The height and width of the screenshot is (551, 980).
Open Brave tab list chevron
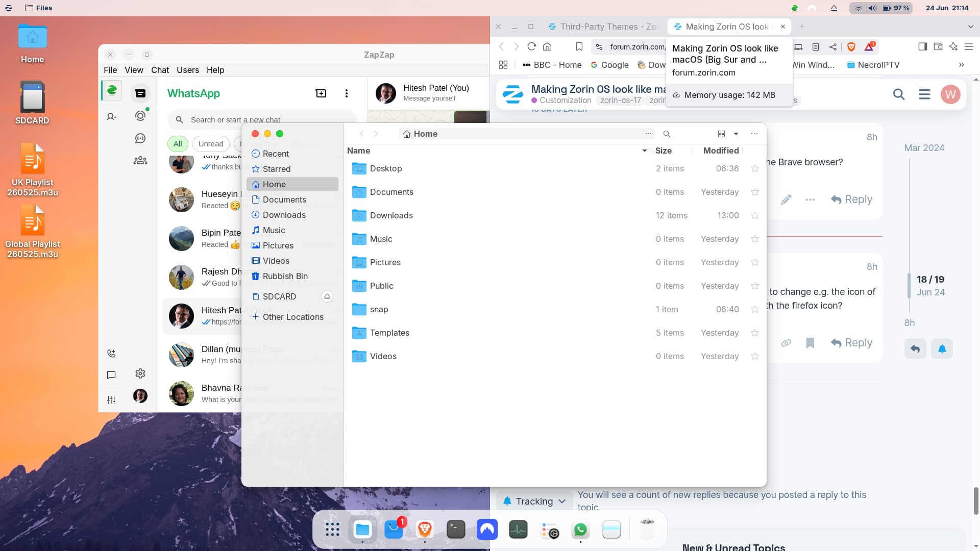(970, 27)
